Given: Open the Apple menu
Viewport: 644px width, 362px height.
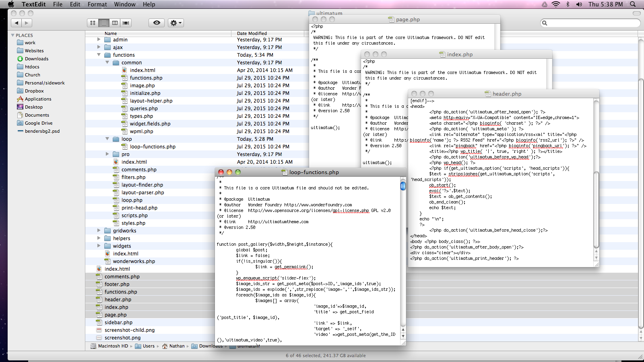Looking at the screenshot, I should point(11,4).
